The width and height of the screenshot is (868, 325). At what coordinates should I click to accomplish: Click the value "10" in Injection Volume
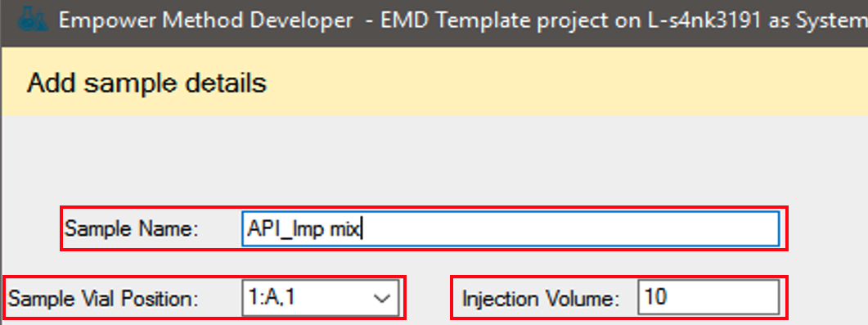[x=657, y=298]
